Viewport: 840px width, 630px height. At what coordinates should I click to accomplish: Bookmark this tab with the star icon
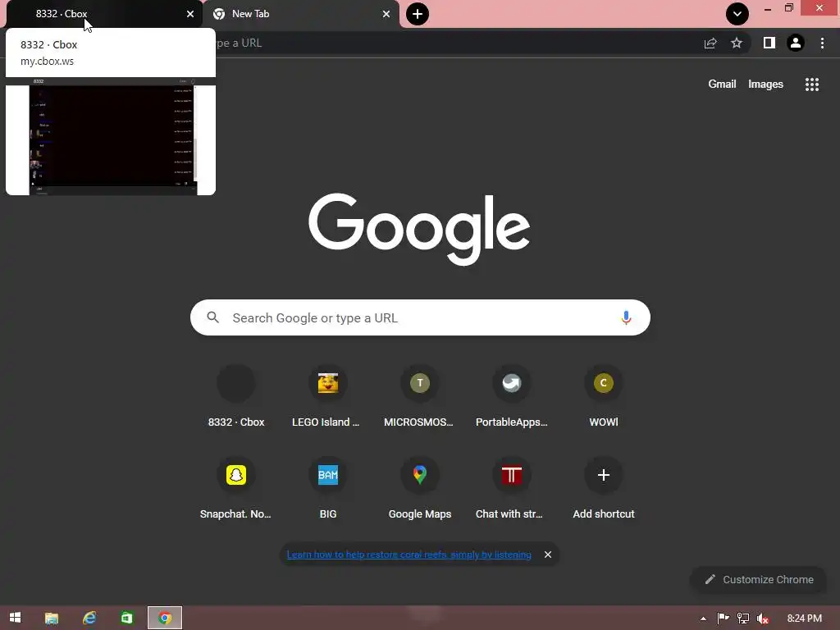point(737,43)
